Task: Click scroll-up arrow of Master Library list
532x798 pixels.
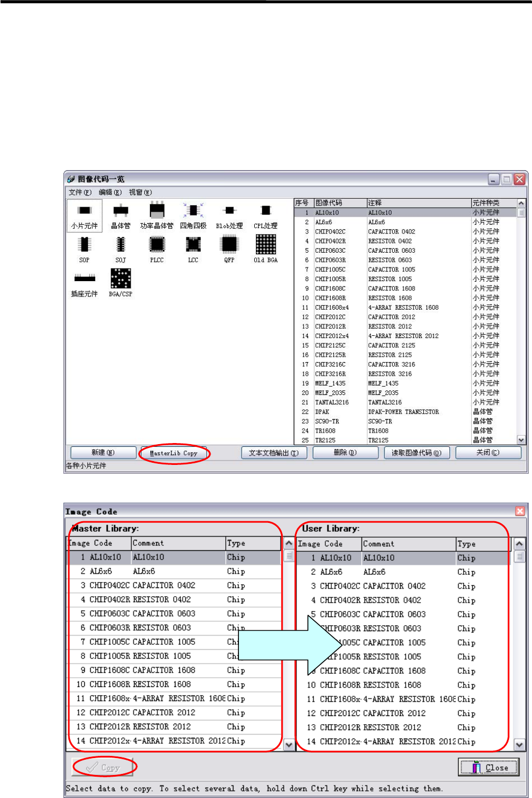Action: tap(289, 543)
